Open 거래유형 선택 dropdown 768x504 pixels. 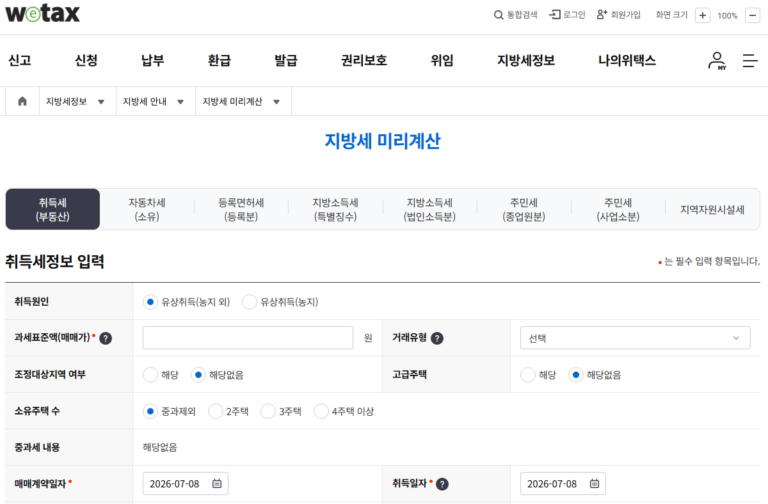pos(635,338)
